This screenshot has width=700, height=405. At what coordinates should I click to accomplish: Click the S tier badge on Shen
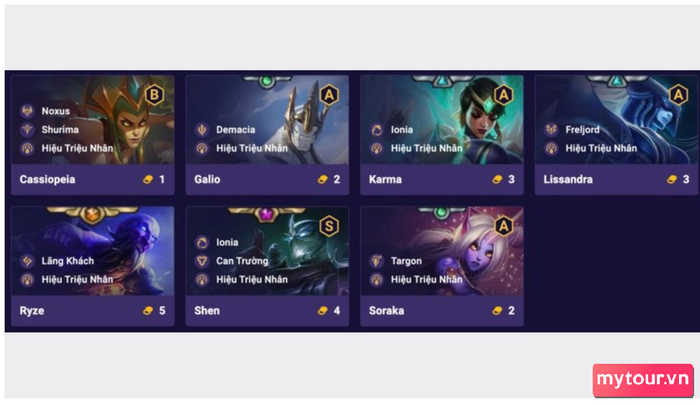[x=329, y=226]
